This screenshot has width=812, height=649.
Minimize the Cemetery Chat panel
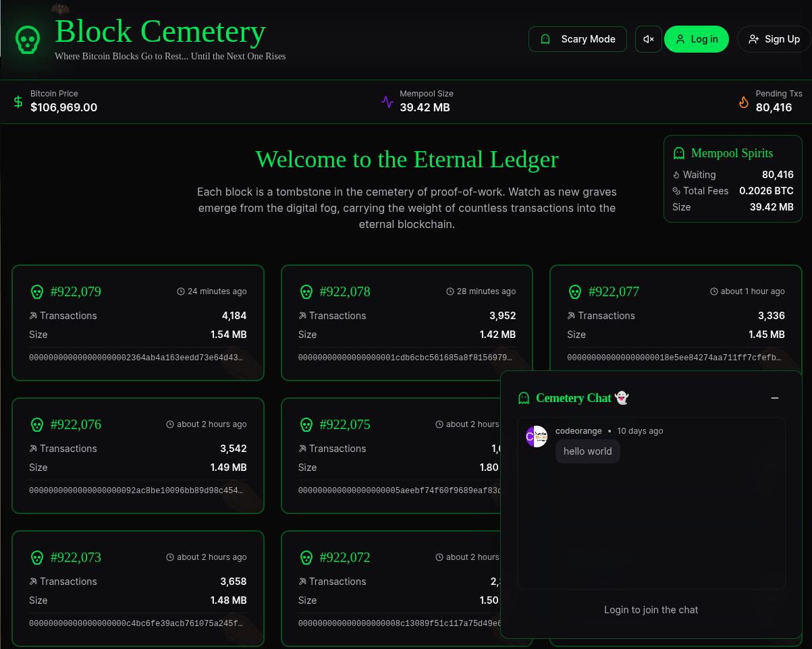click(775, 398)
